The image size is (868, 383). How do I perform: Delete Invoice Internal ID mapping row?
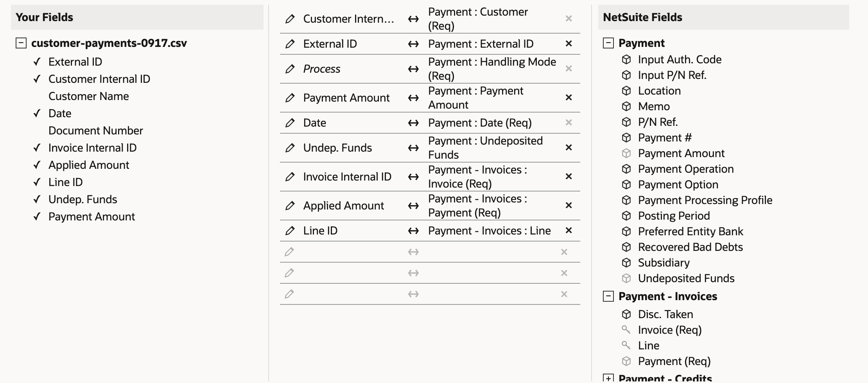tap(569, 176)
